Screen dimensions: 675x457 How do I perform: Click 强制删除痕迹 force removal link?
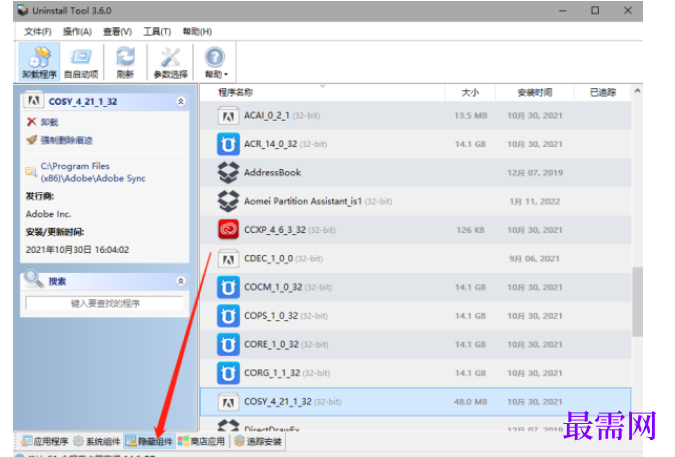66,140
